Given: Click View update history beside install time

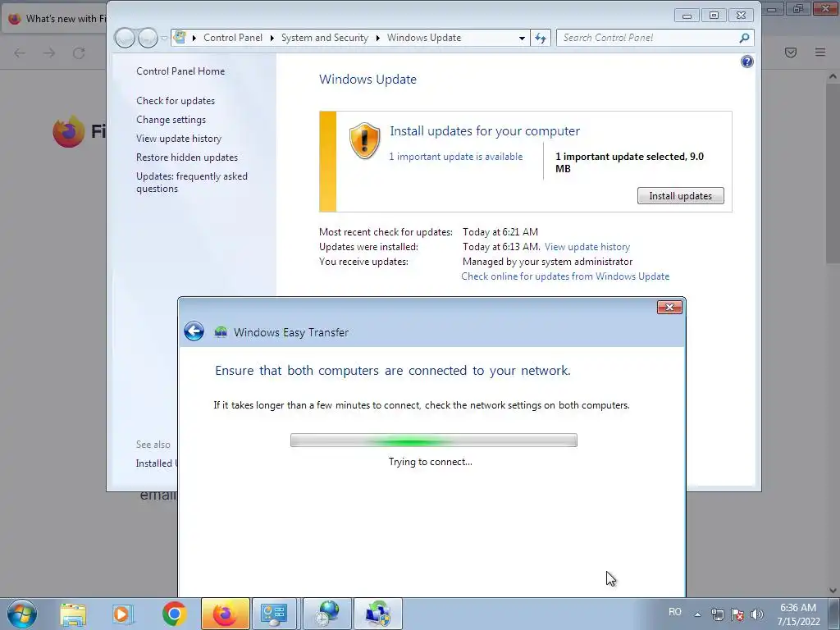Looking at the screenshot, I should click(587, 247).
